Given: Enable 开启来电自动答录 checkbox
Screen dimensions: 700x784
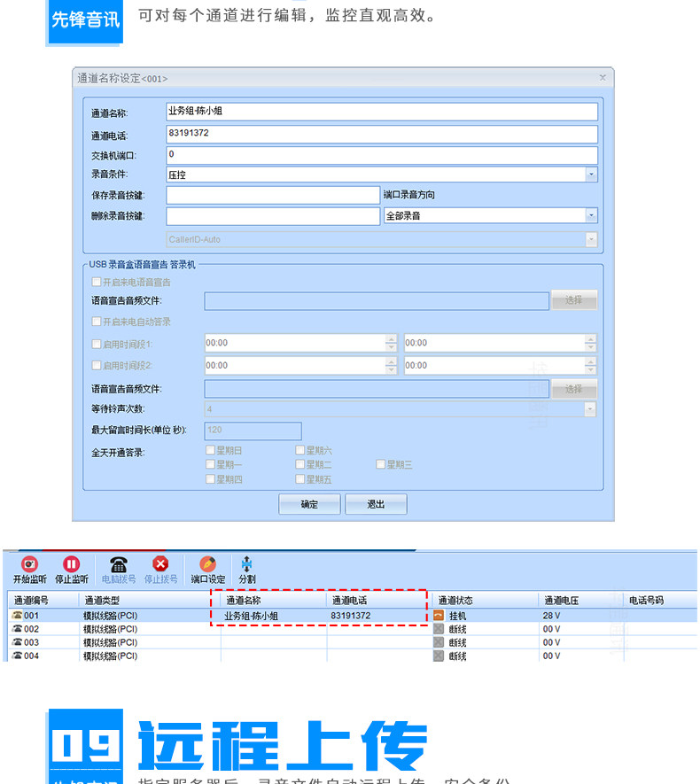Looking at the screenshot, I should click(x=97, y=321).
